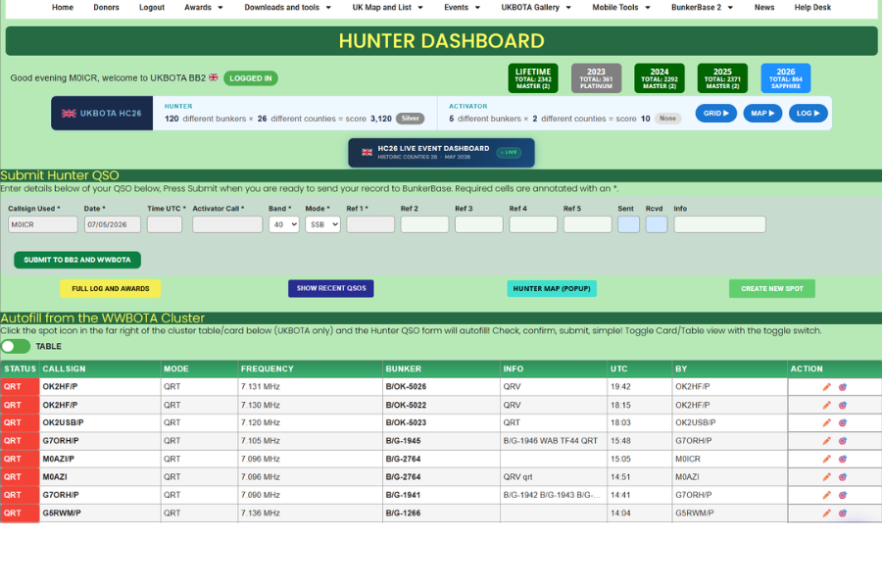Screen dimensions: 882x588
Task: Autofill from the OK2HF/P 7.131 MHz spot target icon
Action: 843,387
